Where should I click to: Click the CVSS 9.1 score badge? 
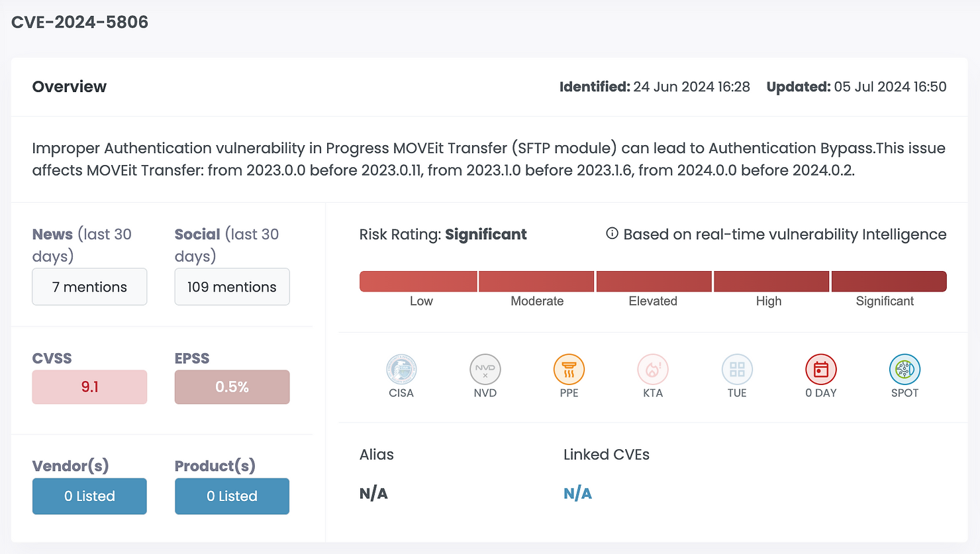coord(89,386)
